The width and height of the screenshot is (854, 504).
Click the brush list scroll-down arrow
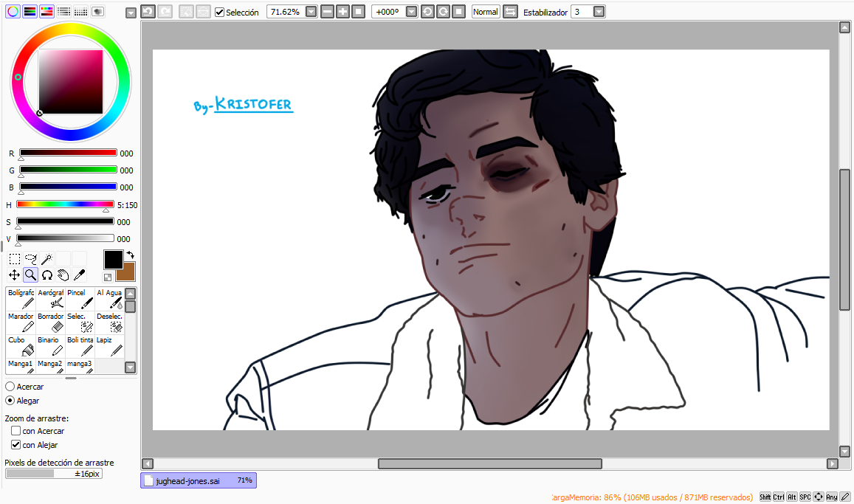click(x=130, y=367)
